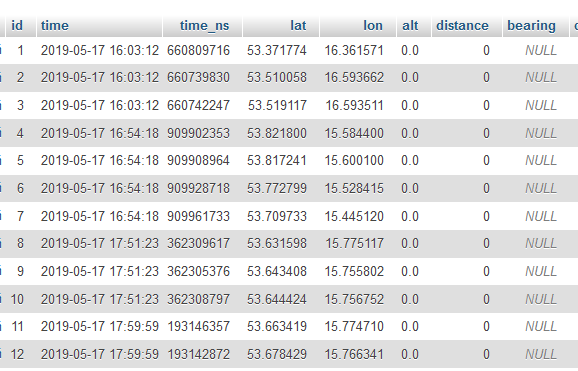Select NULL bearing cell in row id 6
Image resolution: width=578 pixels, height=371 pixels.
pyautogui.click(x=541, y=188)
